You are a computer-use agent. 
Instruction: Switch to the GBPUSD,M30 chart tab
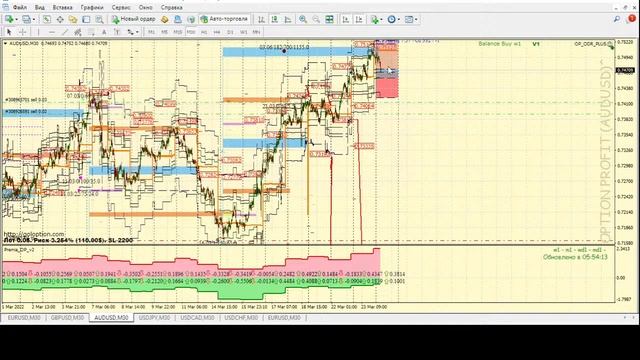point(67,318)
